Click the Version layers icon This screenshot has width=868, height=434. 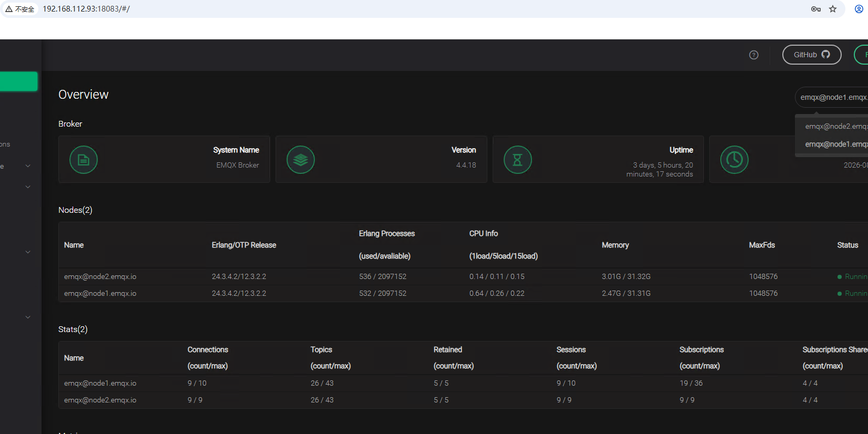tap(301, 160)
